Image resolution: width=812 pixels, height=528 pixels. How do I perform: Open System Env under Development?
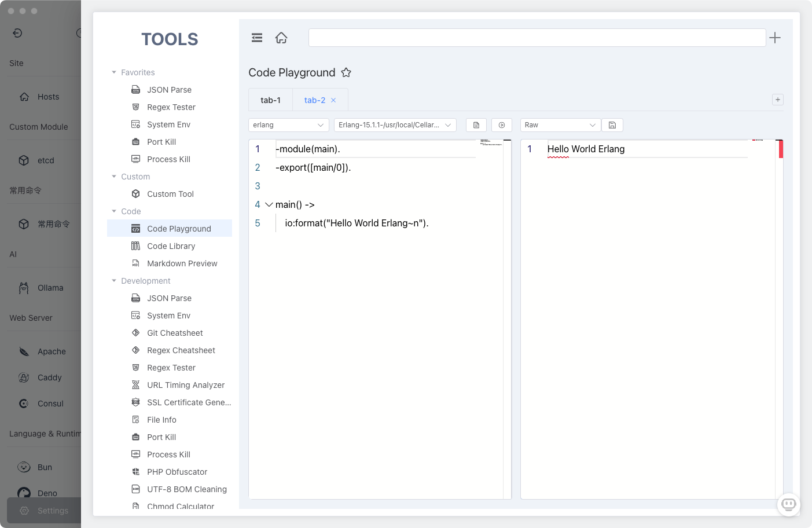[170, 316]
